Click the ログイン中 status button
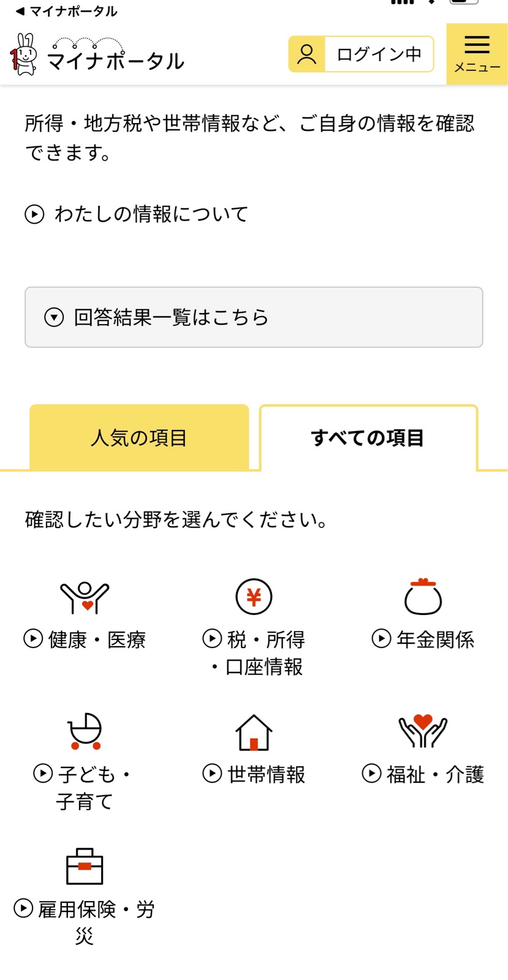This screenshot has width=508, height=980. point(361,54)
